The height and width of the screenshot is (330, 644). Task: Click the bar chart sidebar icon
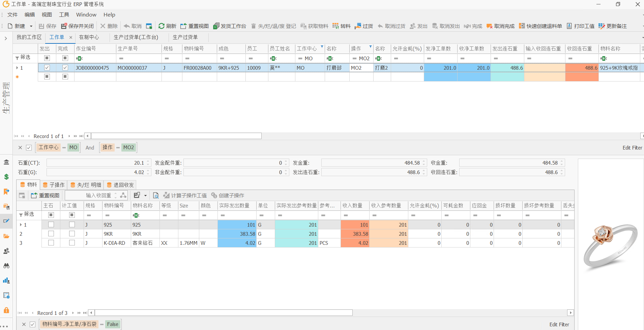coord(6,280)
